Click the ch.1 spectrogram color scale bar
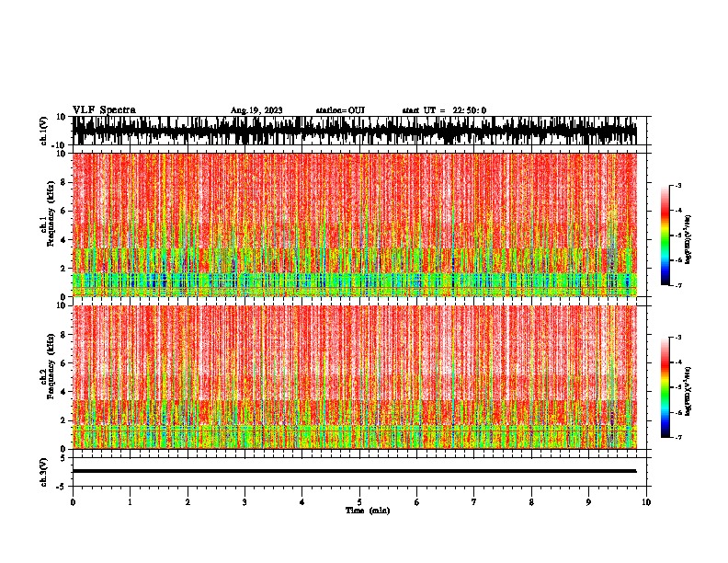This screenshot has height=563, width=728. point(665,236)
